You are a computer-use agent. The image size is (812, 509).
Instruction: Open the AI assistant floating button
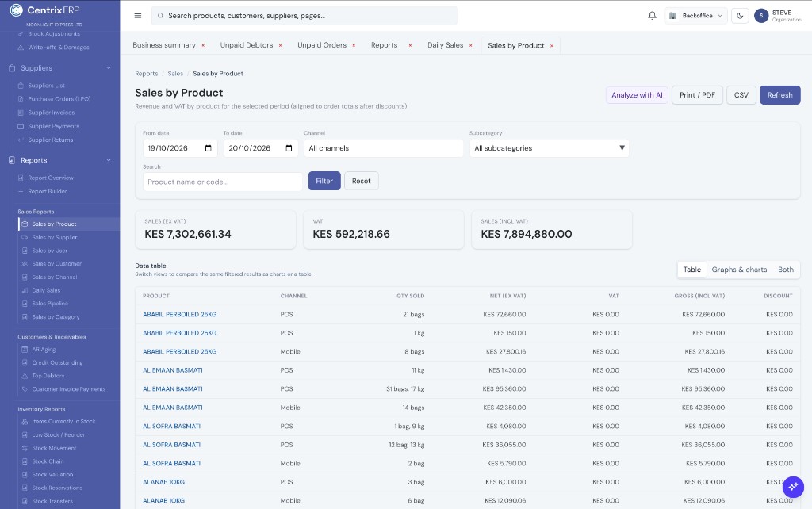[793, 487]
